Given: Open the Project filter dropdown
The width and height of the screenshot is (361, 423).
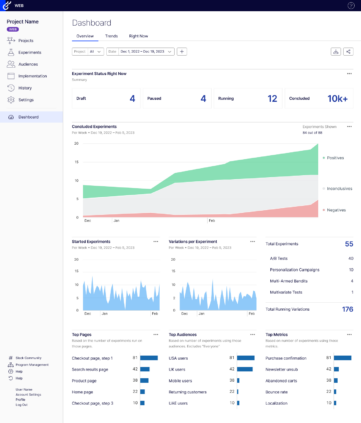Looking at the screenshot, I should 88,52.
